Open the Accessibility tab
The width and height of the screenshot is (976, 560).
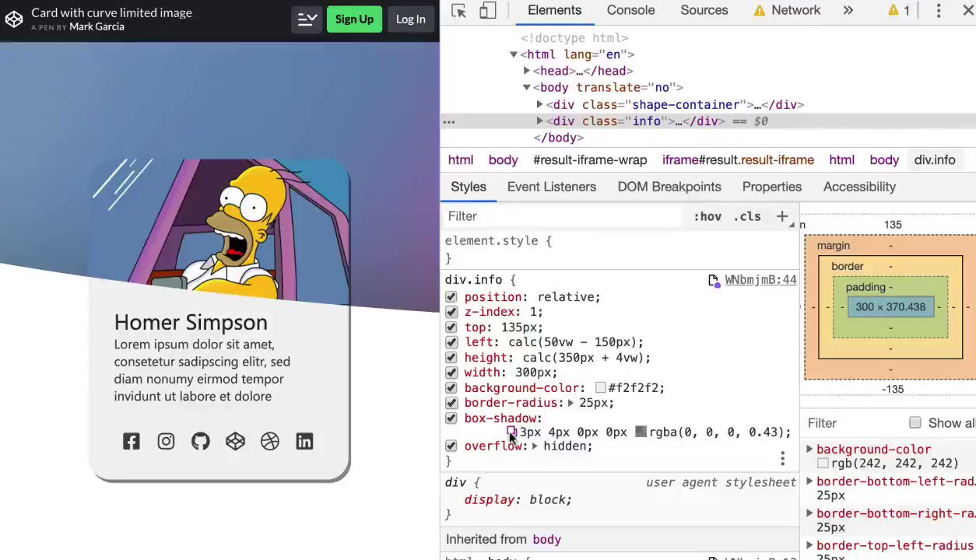point(859,187)
